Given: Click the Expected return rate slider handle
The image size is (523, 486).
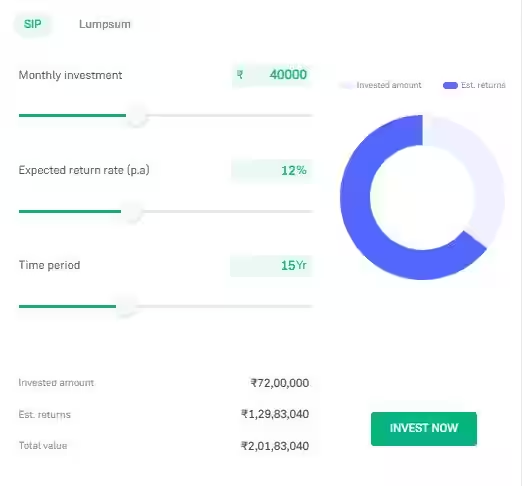Looking at the screenshot, I should pos(131,211).
